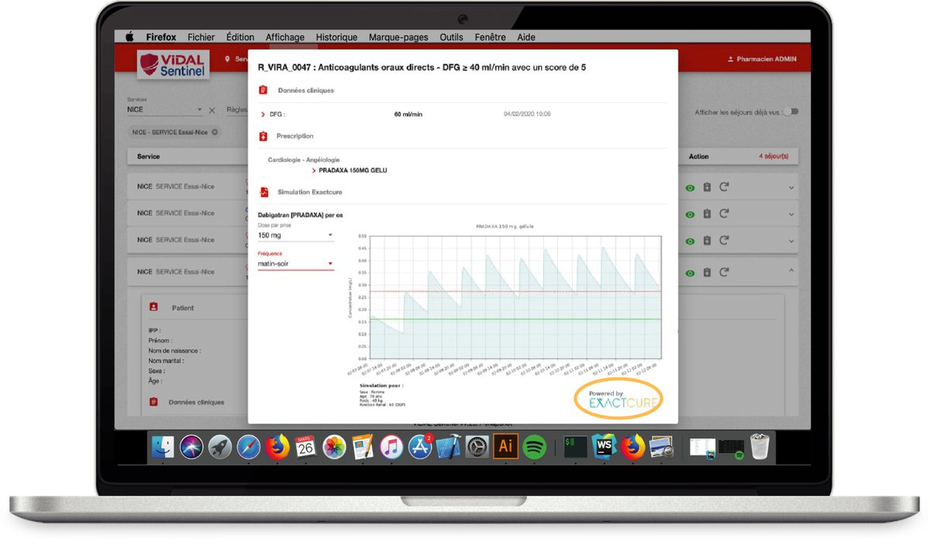
Task: Click the green eye icon in second stay row
Action: tap(690, 214)
